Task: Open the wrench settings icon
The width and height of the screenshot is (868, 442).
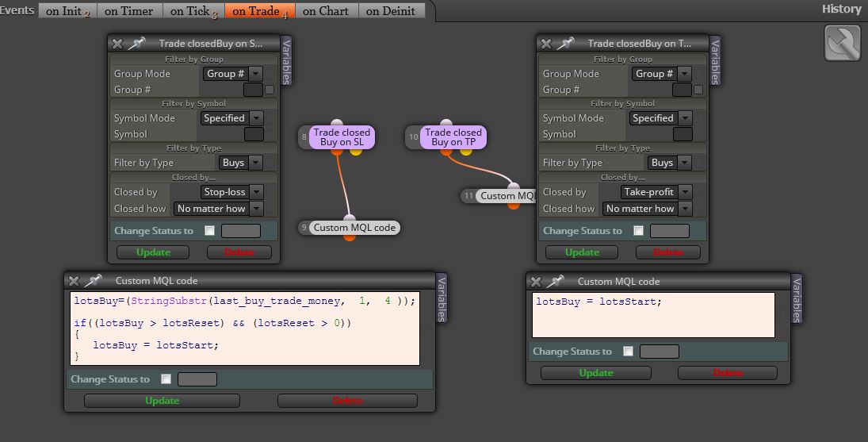Action: [x=842, y=43]
